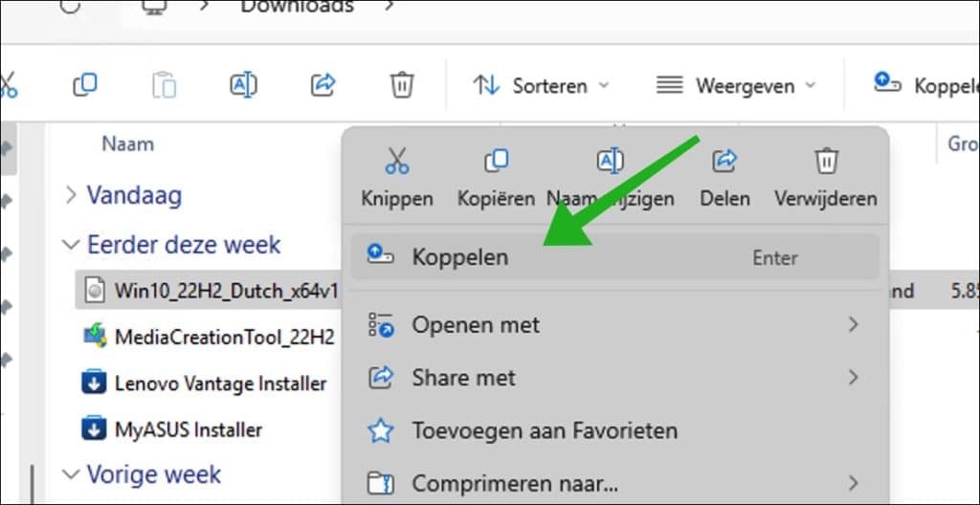Viewport: 980px width, 505px height.
Task: Select Delen in the context menu
Action: pos(725,178)
